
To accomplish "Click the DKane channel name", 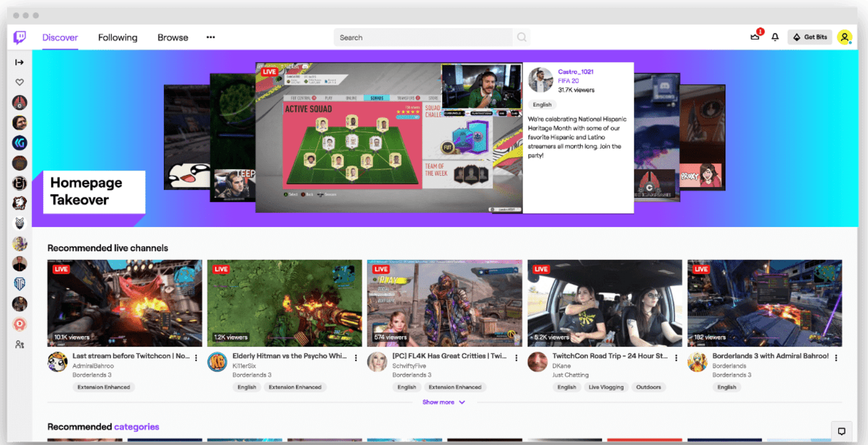I will (x=562, y=366).
